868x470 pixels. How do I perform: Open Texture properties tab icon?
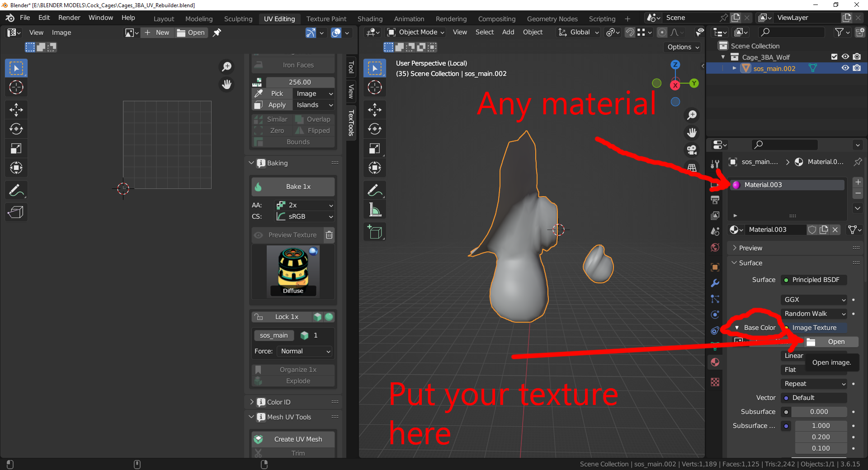tap(715, 382)
